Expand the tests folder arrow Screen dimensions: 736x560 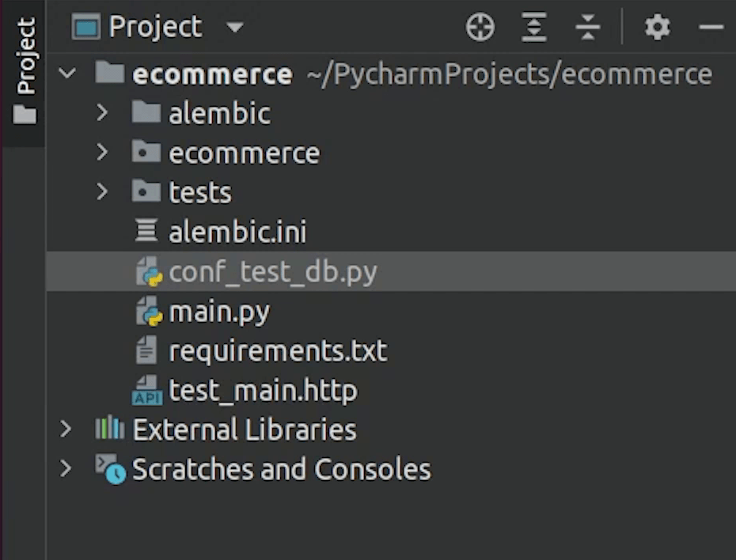101,192
